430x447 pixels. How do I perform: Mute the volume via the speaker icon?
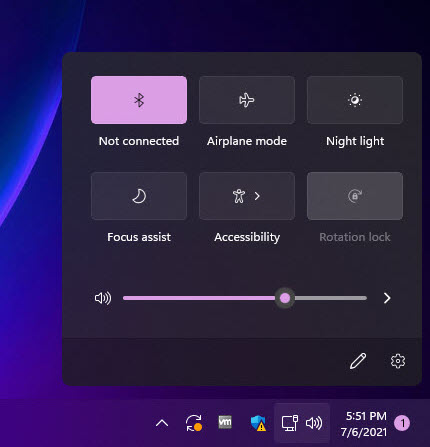(x=103, y=298)
